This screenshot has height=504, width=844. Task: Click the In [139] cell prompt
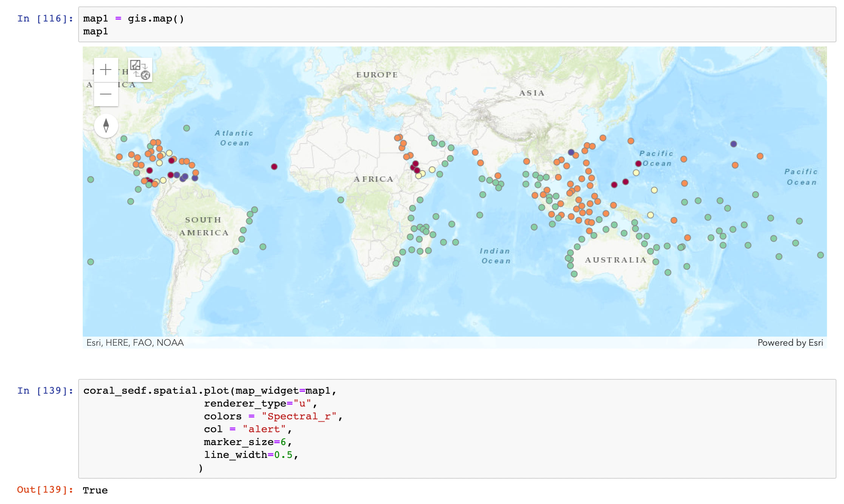(x=45, y=391)
